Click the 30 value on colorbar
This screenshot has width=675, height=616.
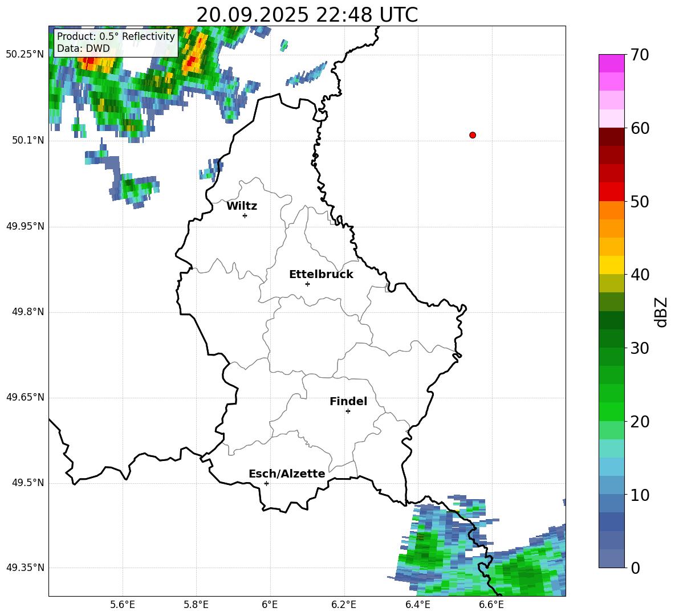640,348
